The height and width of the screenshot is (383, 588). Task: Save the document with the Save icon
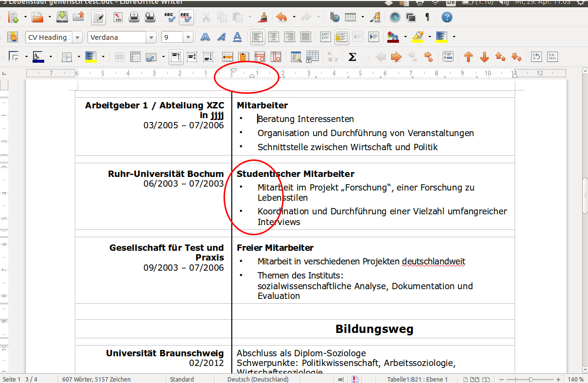coord(62,17)
